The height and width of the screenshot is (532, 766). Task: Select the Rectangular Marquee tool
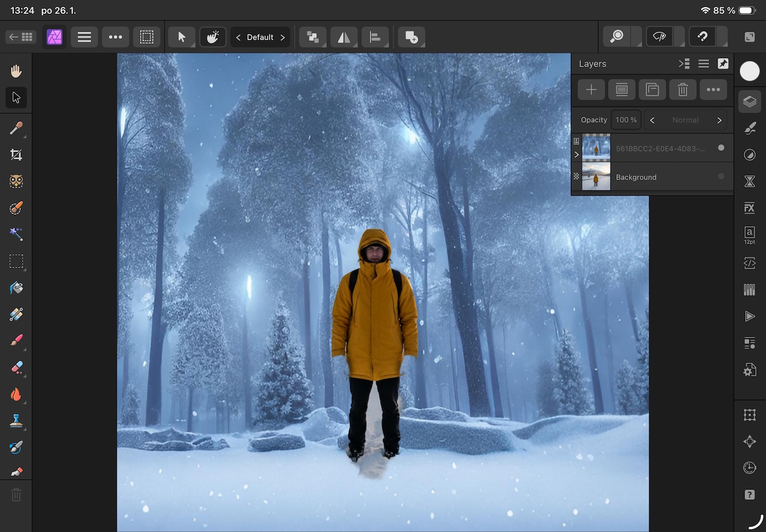16,262
